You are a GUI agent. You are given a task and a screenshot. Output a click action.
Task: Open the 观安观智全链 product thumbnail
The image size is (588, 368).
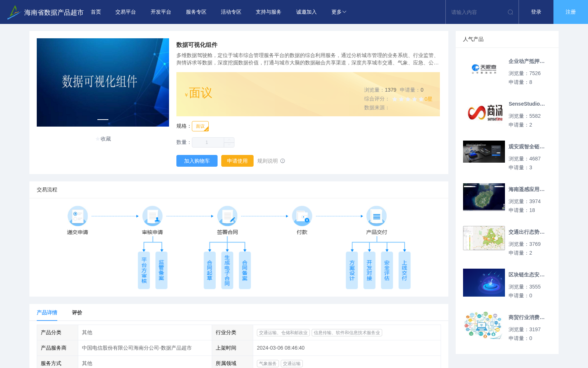[484, 152]
